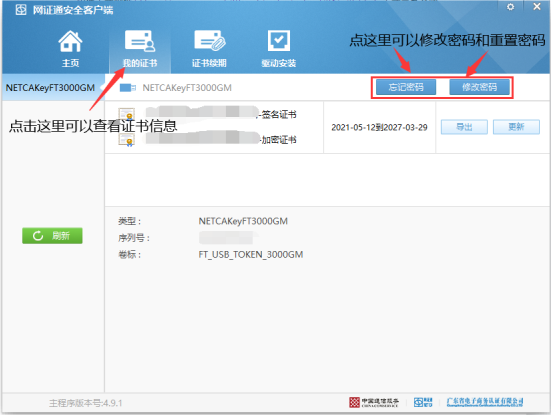Image resolution: width=551 pixels, height=415 pixels.
Task: Click the USB key device icon in header
Action: click(128, 87)
